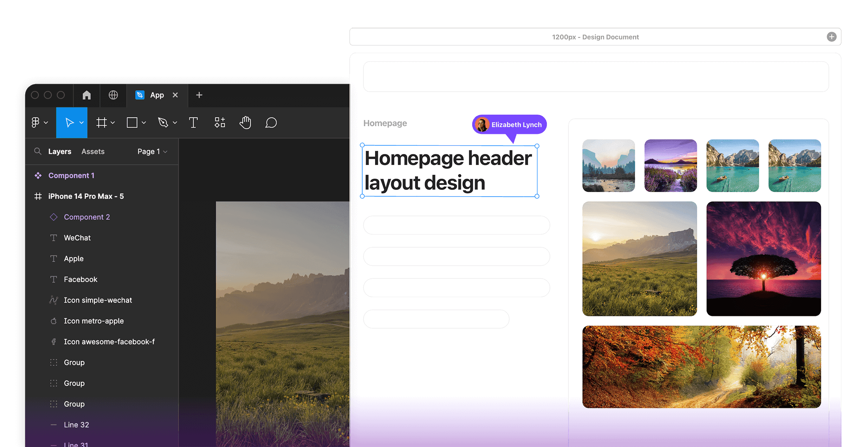The height and width of the screenshot is (447, 868).
Task: Click the search icon in Layers panel
Action: coord(38,151)
